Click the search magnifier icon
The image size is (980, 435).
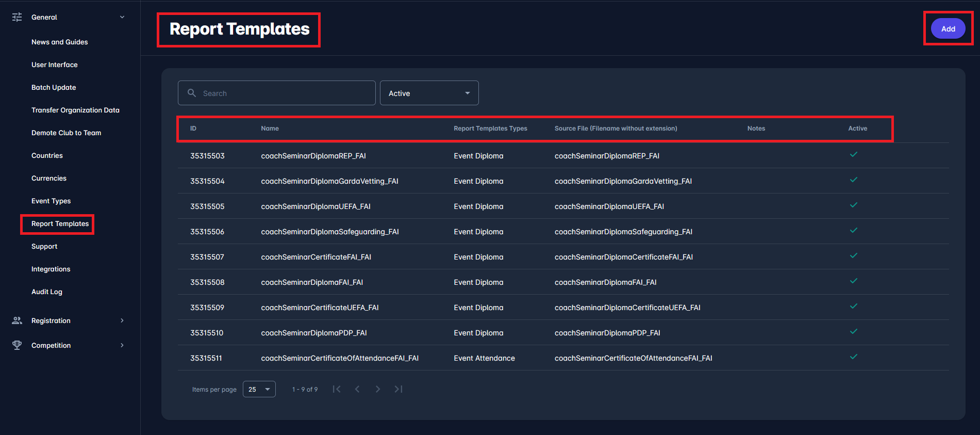[192, 93]
